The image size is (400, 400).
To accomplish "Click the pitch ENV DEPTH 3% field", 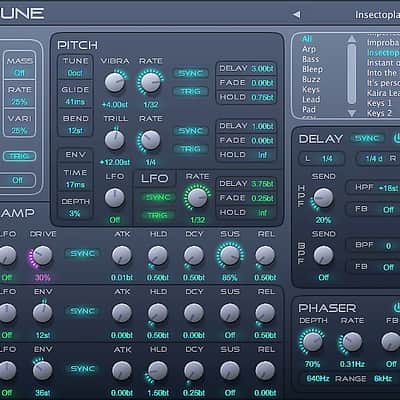I will pos(75,213).
